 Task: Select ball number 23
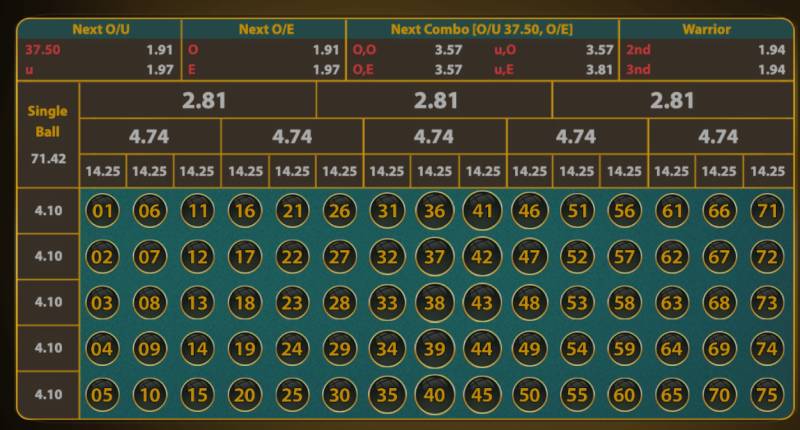[x=291, y=302]
